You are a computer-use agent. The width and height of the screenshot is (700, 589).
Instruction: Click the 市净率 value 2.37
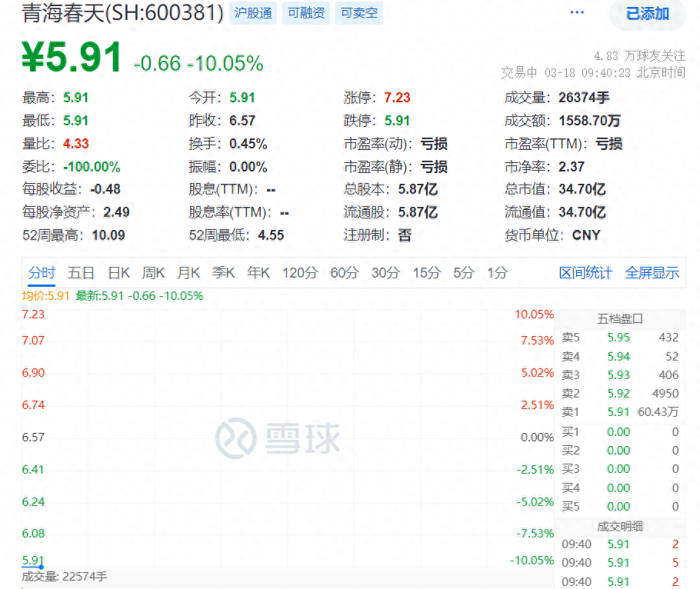pyautogui.click(x=572, y=167)
